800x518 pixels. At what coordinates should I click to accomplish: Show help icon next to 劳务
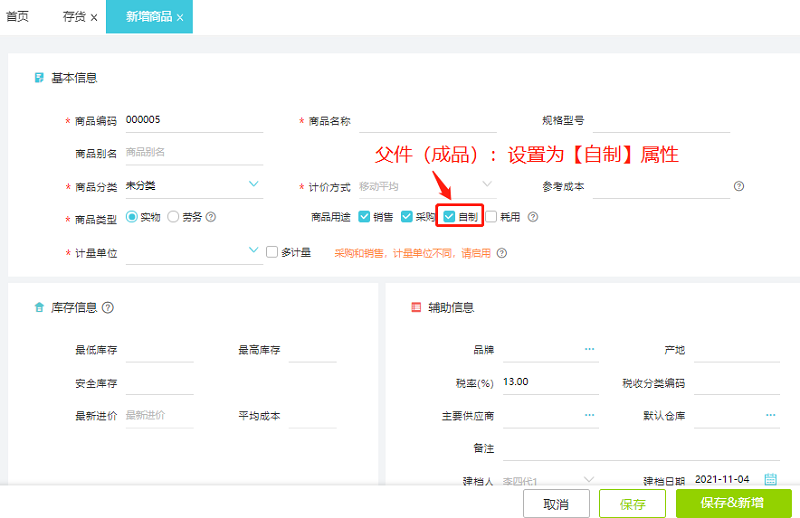[x=211, y=217]
